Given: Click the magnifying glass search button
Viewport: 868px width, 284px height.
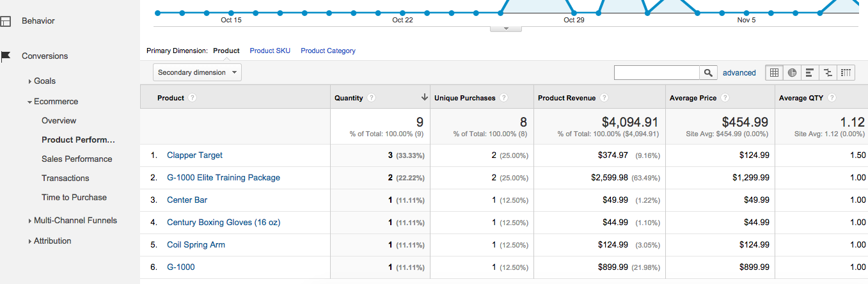Looking at the screenshot, I should click(708, 73).
